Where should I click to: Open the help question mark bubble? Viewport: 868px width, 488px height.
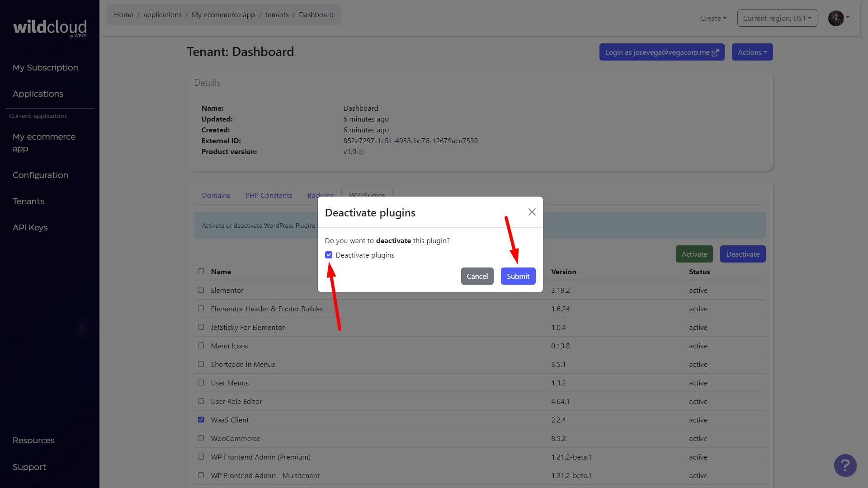coord(845,465)
